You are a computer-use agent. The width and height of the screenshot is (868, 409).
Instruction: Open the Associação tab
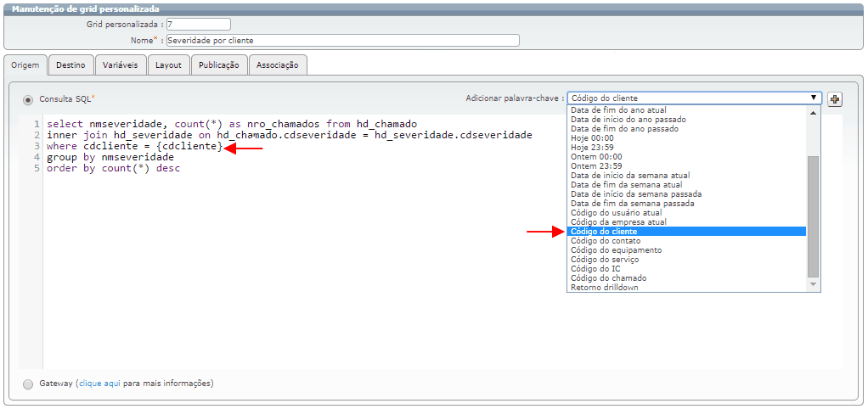tap(278, 65)
